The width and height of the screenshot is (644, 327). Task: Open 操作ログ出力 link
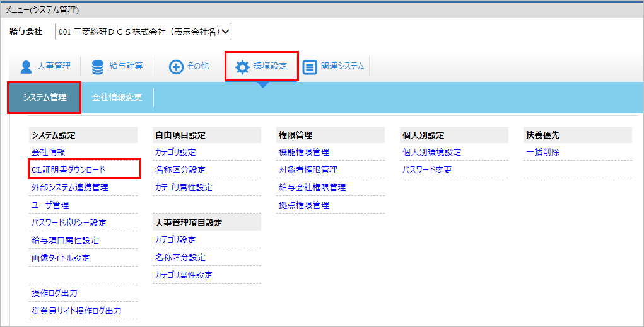click(54, 294)
